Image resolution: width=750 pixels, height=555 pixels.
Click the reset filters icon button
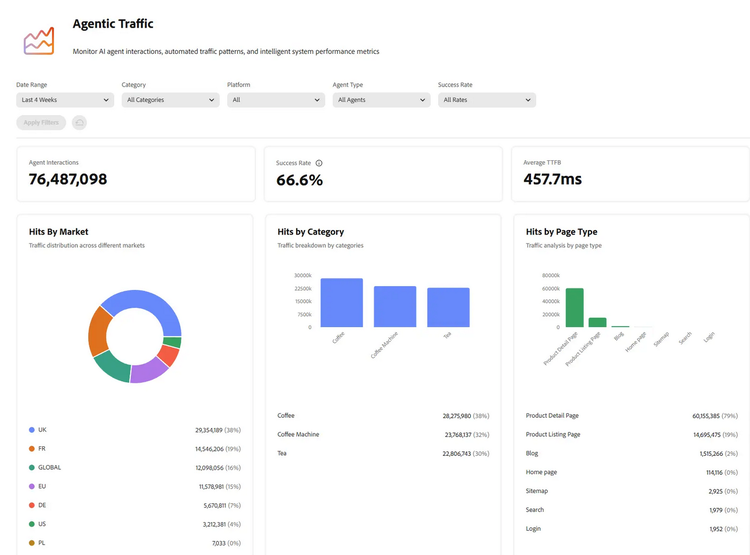click(x=79, y=123)
